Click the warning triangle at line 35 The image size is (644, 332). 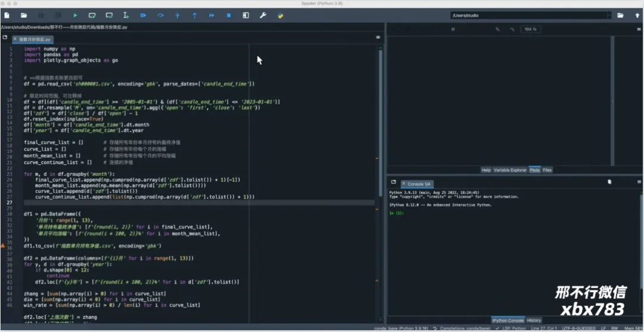pos(3,245)
